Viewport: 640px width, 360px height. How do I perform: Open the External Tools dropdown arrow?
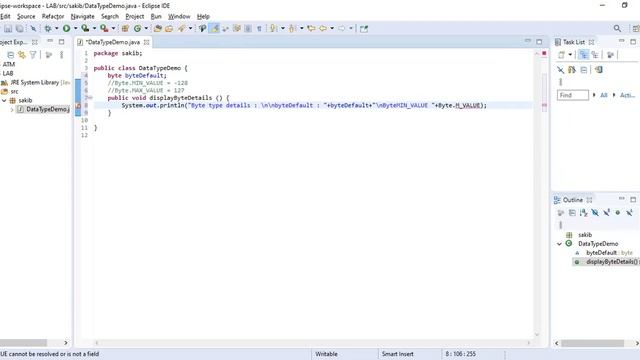(113, 29)
